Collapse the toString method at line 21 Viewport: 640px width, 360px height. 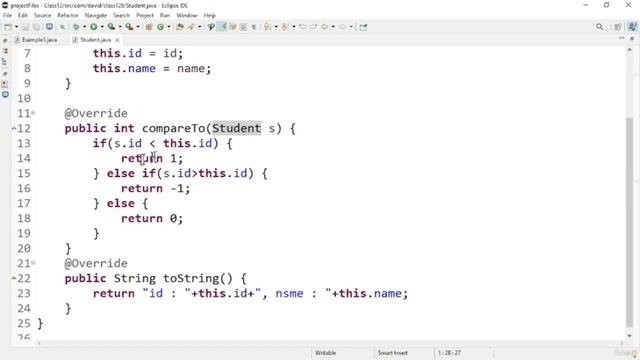[x=33, y=263]
